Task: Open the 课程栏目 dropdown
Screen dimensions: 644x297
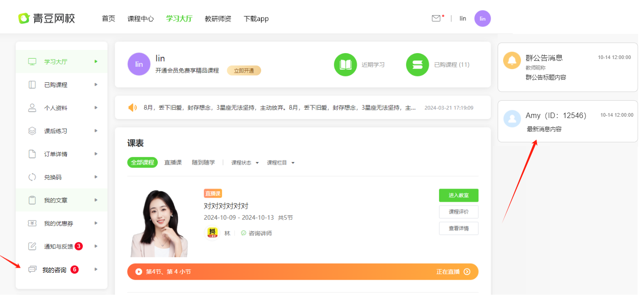Action: point(280,162)
